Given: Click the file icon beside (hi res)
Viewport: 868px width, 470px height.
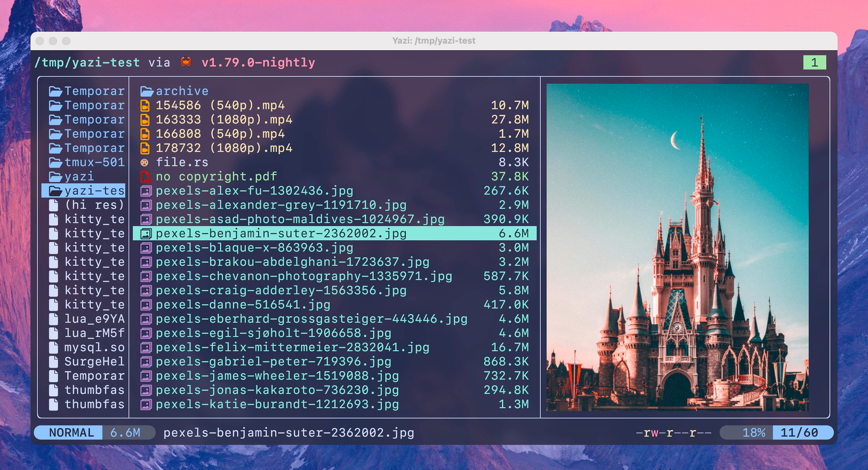Looking at the screenshot, I should [x=53, y=205].
